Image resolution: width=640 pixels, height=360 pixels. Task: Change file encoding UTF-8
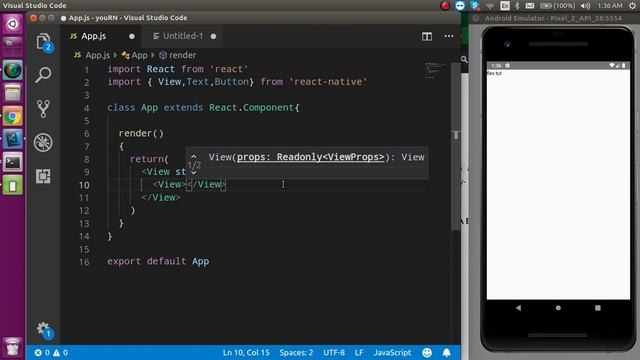334,352
